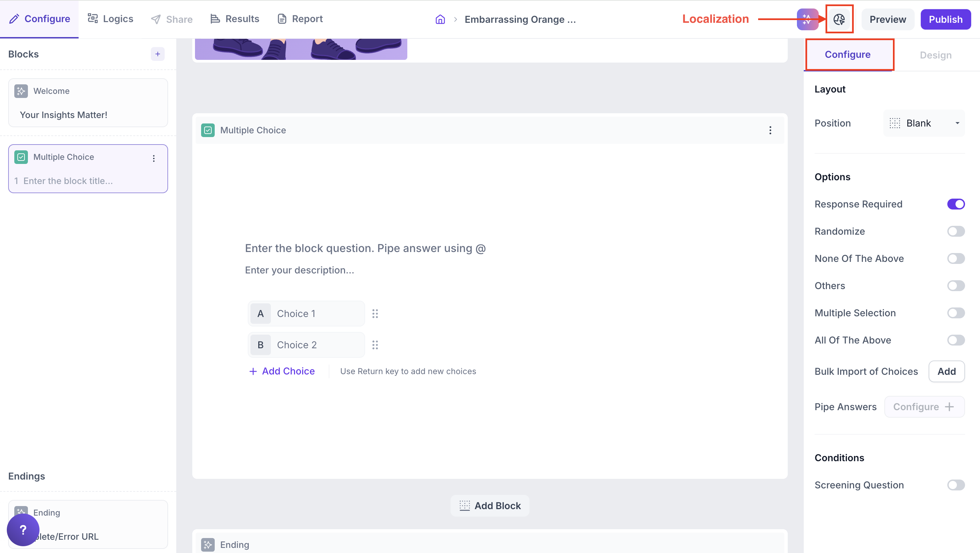Turn on Multiple Selection toggle

click(x=955, y=313)
